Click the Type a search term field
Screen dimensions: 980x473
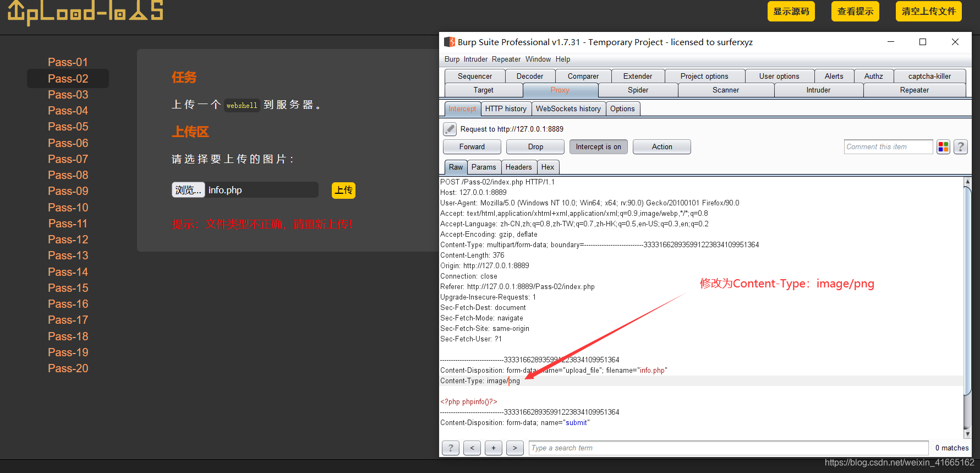(x=729, y=448)
